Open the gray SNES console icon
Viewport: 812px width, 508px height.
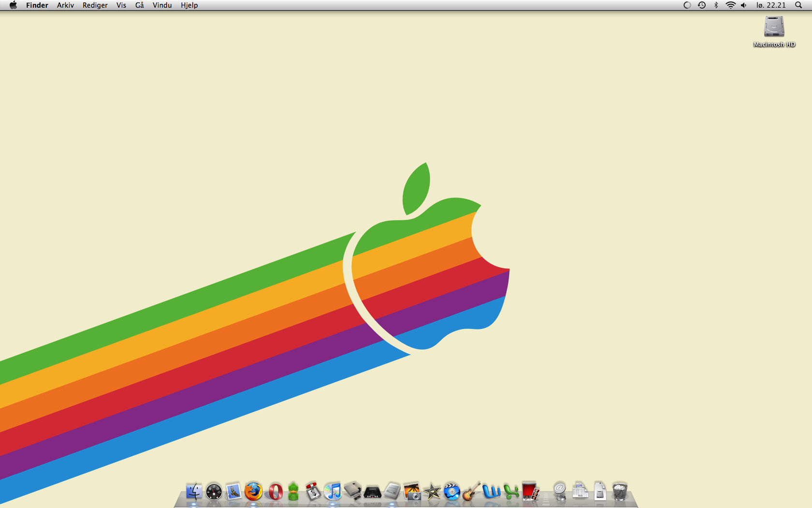click(x=392, y=492)
